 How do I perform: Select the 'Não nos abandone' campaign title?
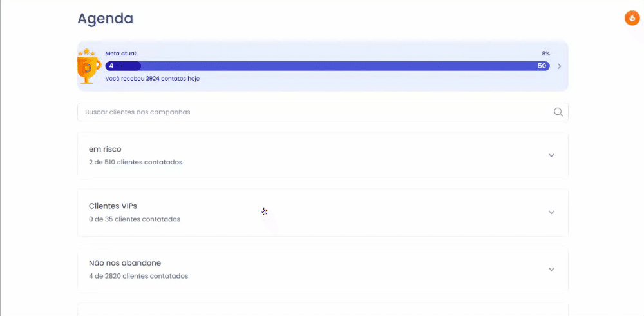coord(125,262)
